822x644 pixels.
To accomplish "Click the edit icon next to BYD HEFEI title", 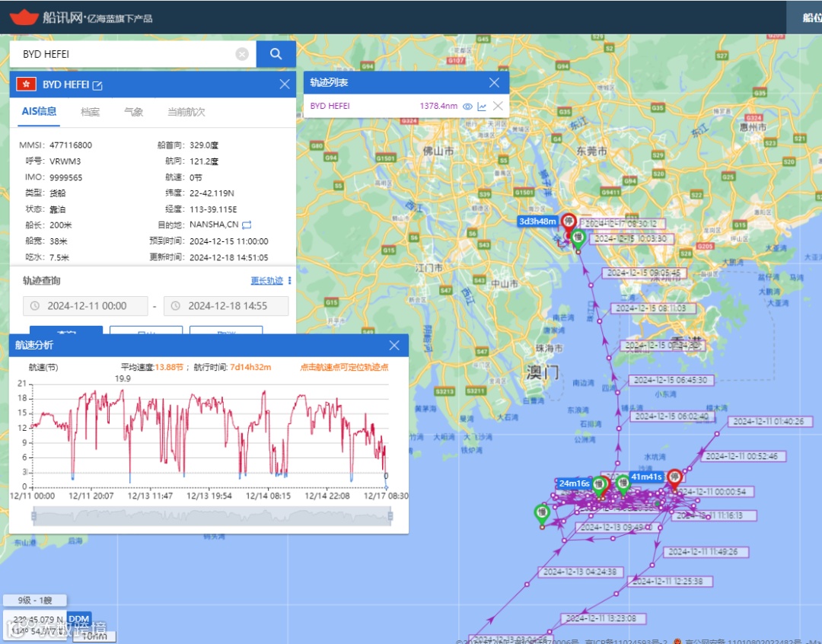I will coord(97,85).
